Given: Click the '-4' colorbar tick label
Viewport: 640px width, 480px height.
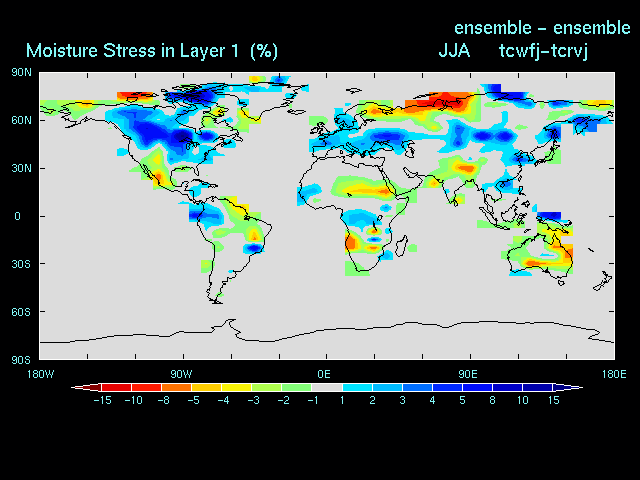Looking at the screenshot, I should point(223,400).
